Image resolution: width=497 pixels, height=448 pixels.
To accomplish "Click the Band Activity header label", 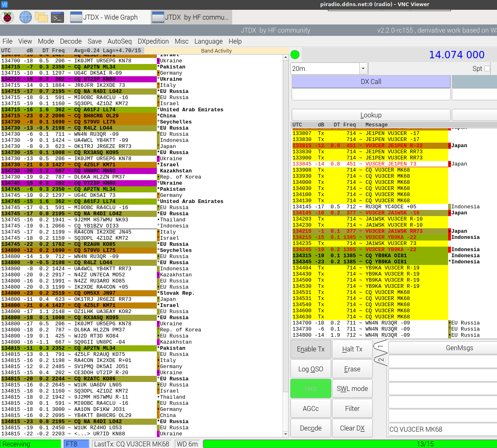I will 216,51.
